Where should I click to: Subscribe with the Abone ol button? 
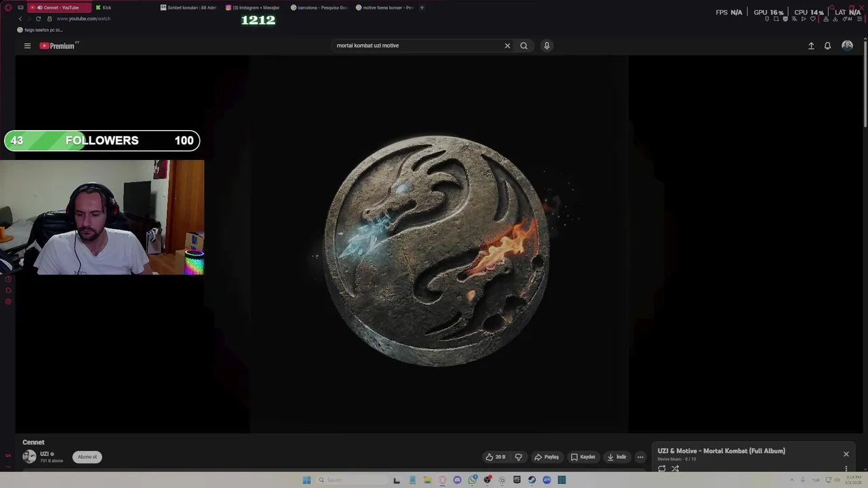pos(87,457)
